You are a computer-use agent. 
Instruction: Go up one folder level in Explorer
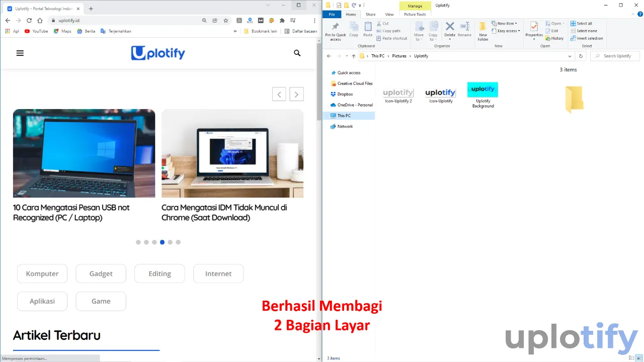pyautogui.click(x=354, y=56)
